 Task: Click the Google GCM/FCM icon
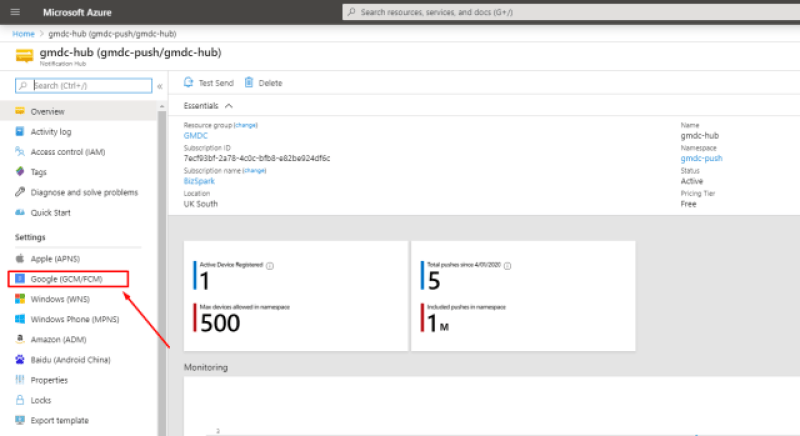coord(20,278)
